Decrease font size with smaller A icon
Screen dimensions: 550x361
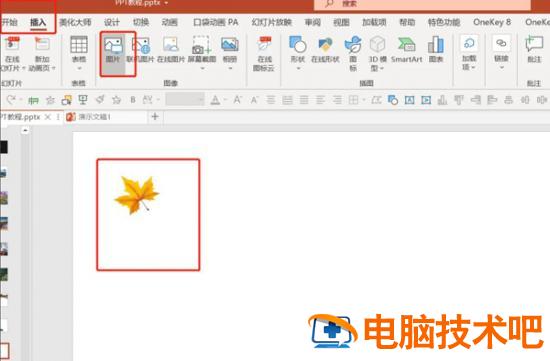254,100
